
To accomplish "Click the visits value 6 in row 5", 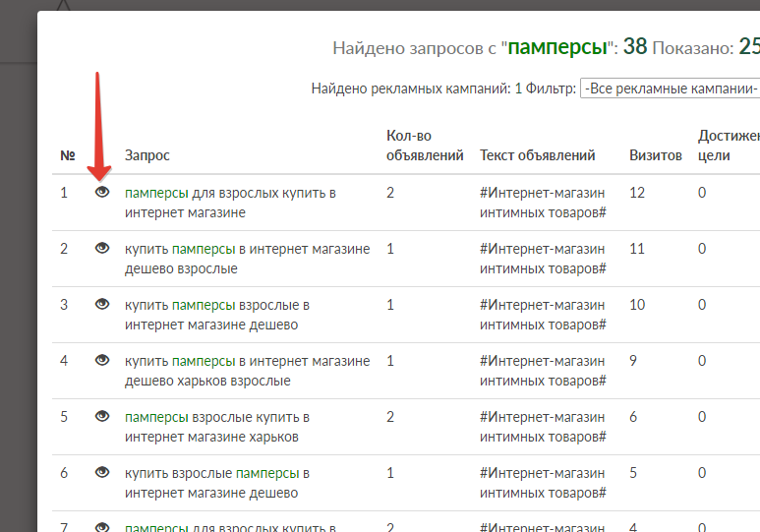I will tap(633, 417).
